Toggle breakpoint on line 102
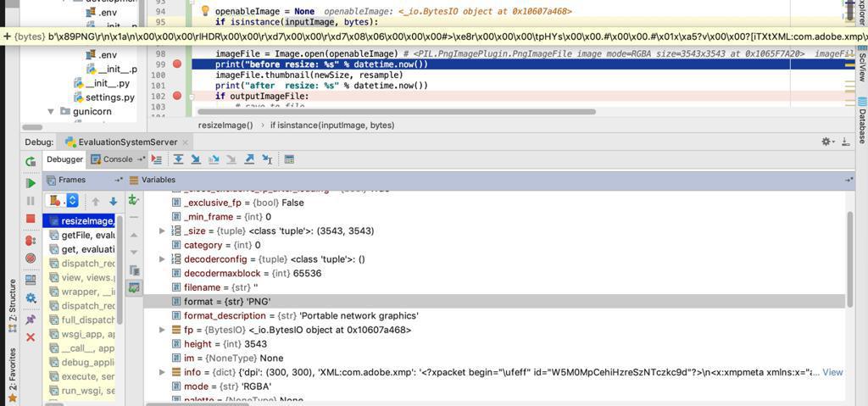 [177, 96]
